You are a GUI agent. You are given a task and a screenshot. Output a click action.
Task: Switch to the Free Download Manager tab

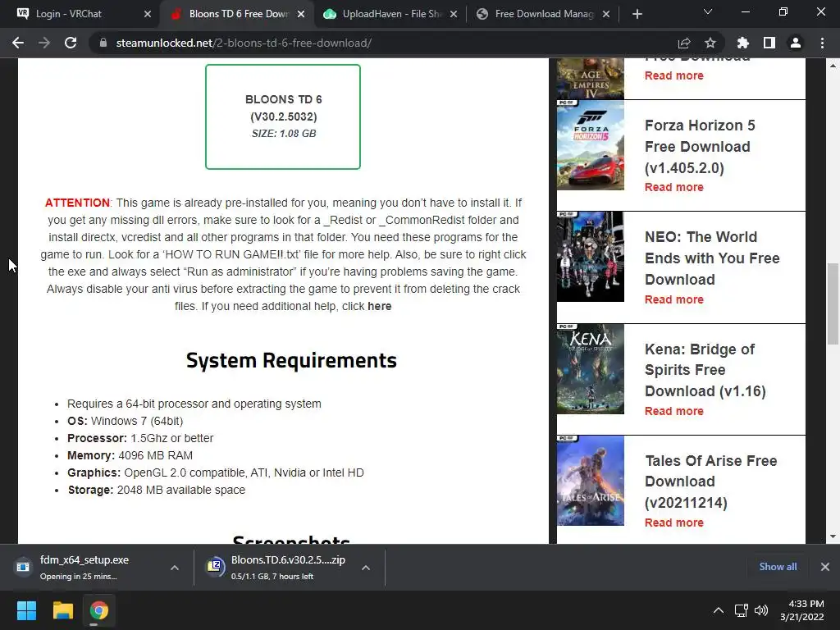[x=544, y=14]
